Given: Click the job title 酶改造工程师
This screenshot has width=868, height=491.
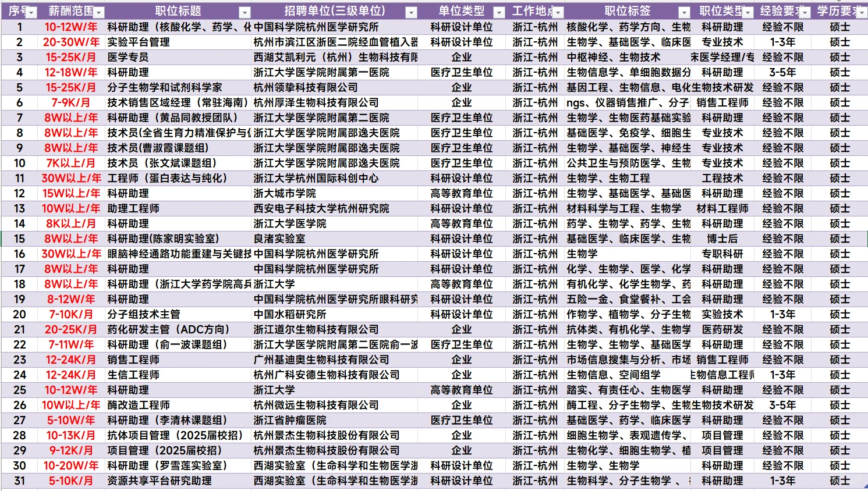Looking at the screenshot, I should click(x=139, y=405).
